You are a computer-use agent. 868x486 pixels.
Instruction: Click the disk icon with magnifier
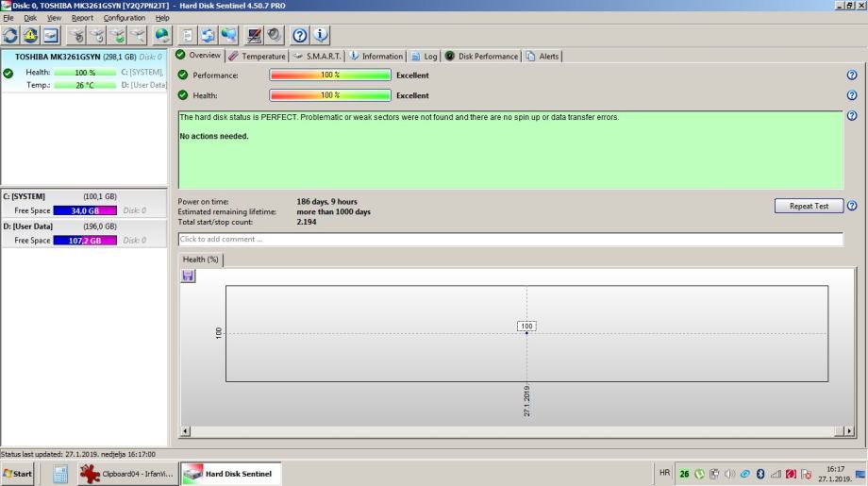[x=139, y=36]
